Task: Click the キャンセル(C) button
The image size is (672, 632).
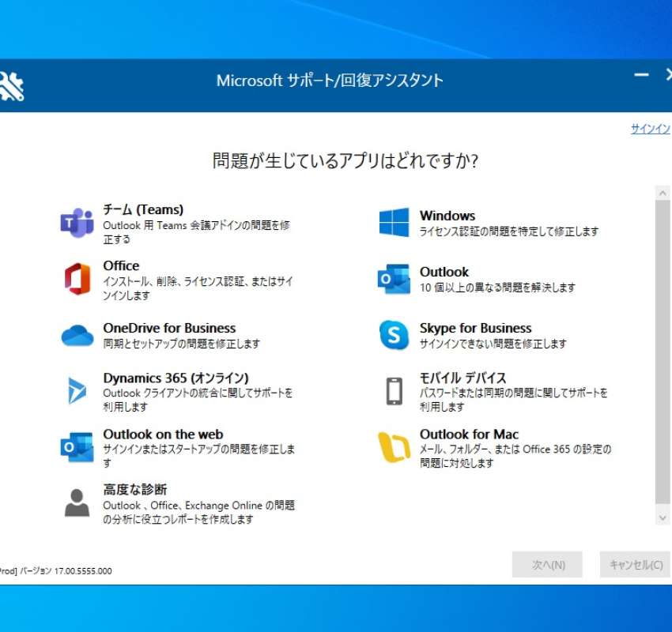Action: click(636, 564)
